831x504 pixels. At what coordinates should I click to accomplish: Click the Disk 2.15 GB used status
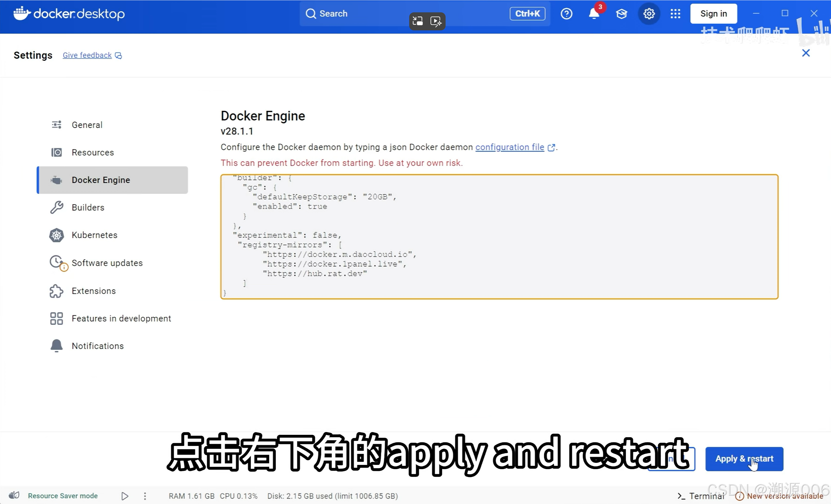click(332, 496)
